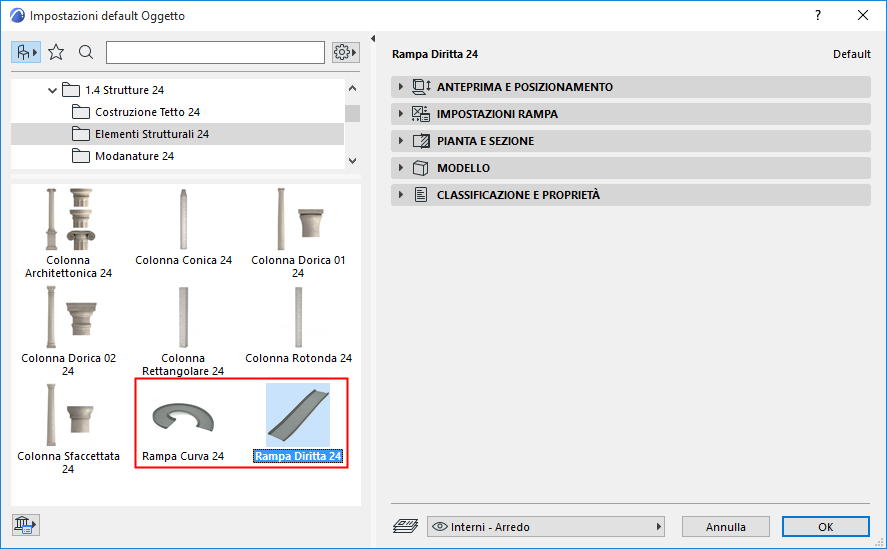Click the eye icon in layer dropdown

(x=440, y=527)
